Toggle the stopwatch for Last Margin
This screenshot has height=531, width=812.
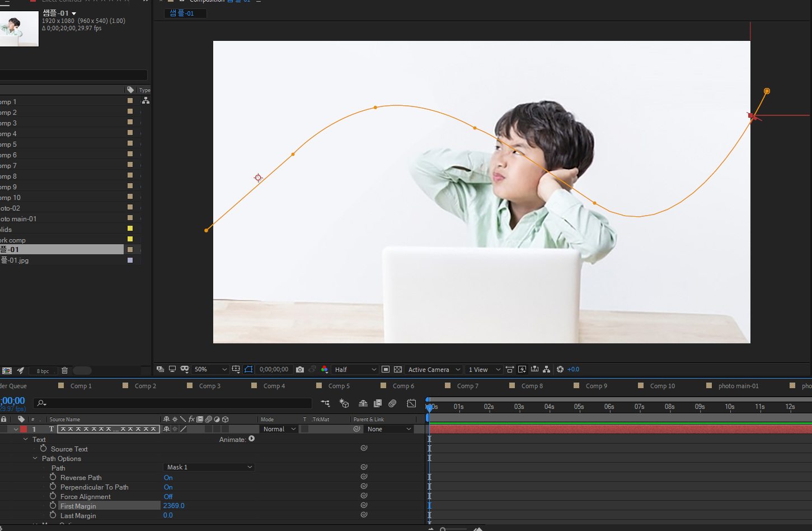tap(53, 515)
